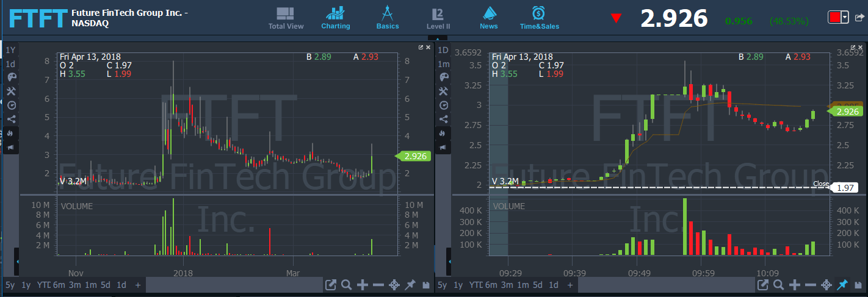Image resolution: width=868 pixels, height=297 pixels.
Task: Open the Total View panel
Action: pos(286,18)
